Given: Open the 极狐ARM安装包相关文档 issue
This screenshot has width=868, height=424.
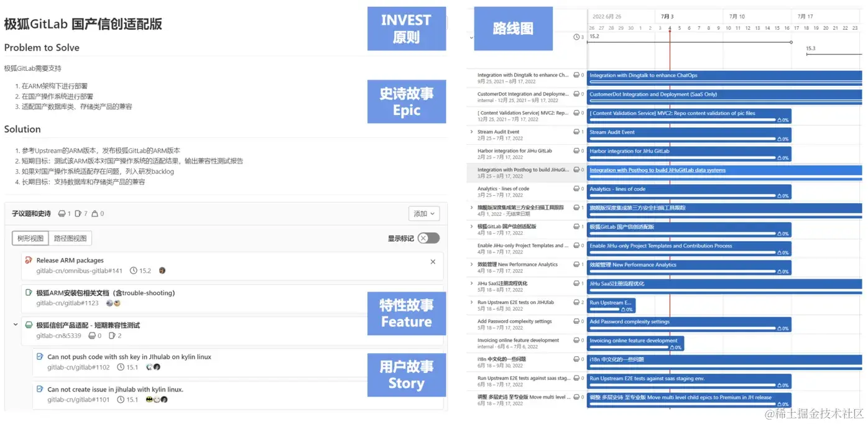Looking at the screenshot, I should click(x=106, y=293).
